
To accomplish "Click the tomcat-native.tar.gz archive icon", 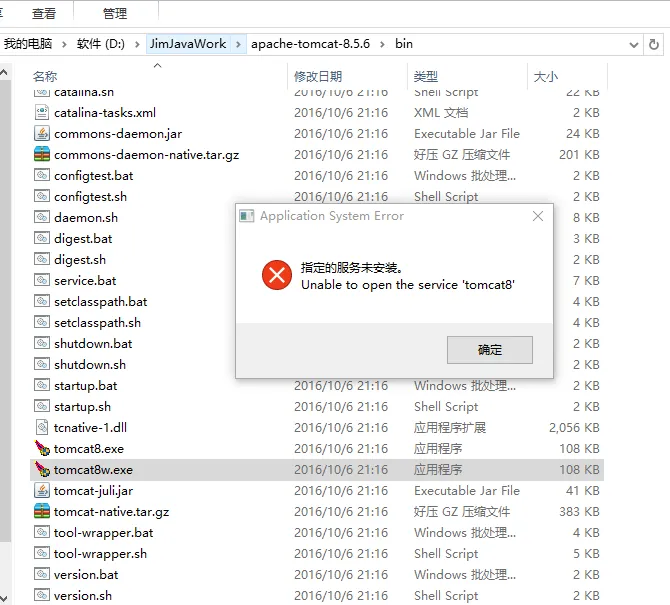I will point(41,511).
